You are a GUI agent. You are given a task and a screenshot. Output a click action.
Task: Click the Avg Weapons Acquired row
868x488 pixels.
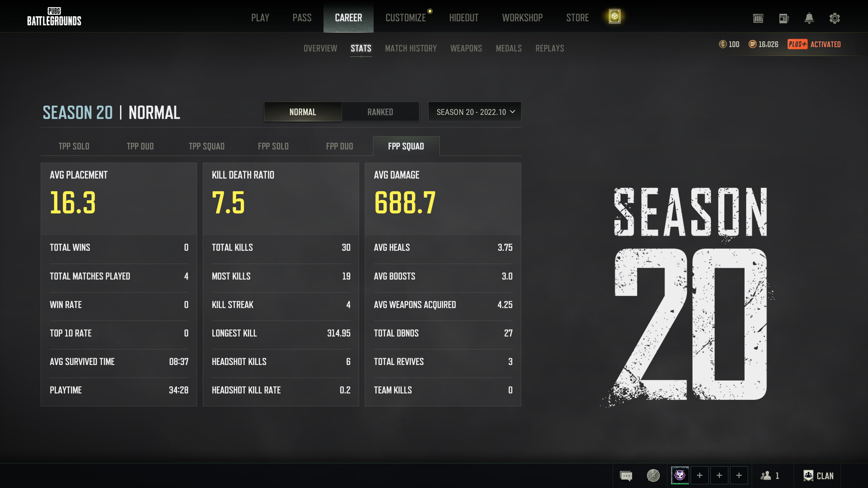coord(443,305)
